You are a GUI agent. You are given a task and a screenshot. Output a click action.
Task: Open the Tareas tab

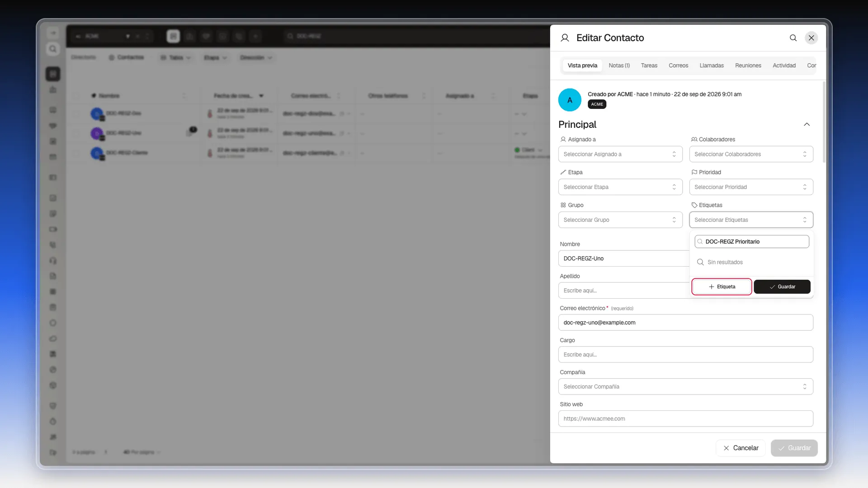[649, 66]
